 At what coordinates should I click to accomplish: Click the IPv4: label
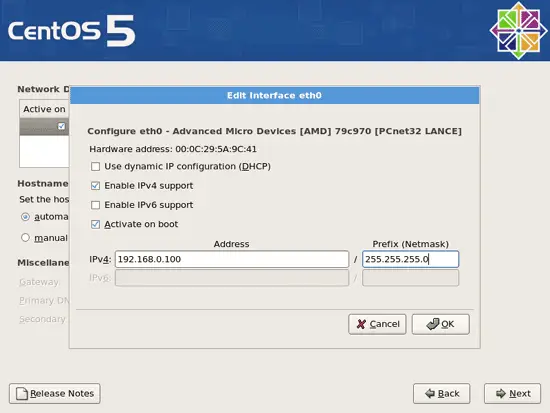coord(100,259)
